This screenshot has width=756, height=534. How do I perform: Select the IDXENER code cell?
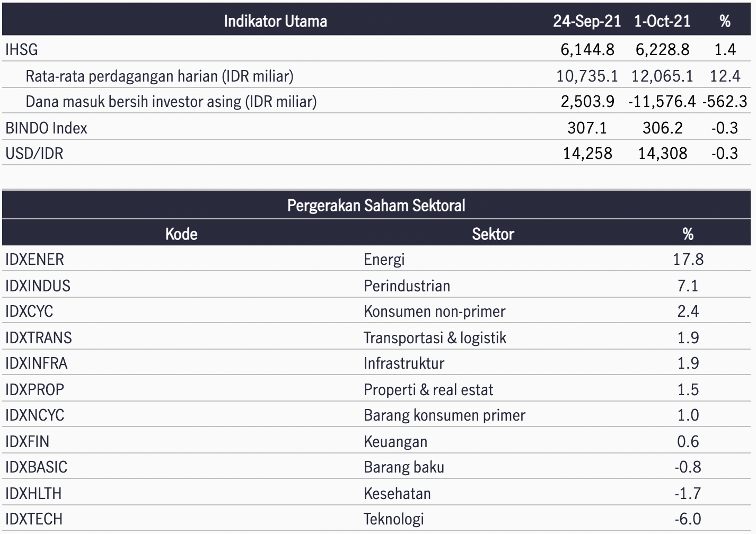(x=34, y=260)
